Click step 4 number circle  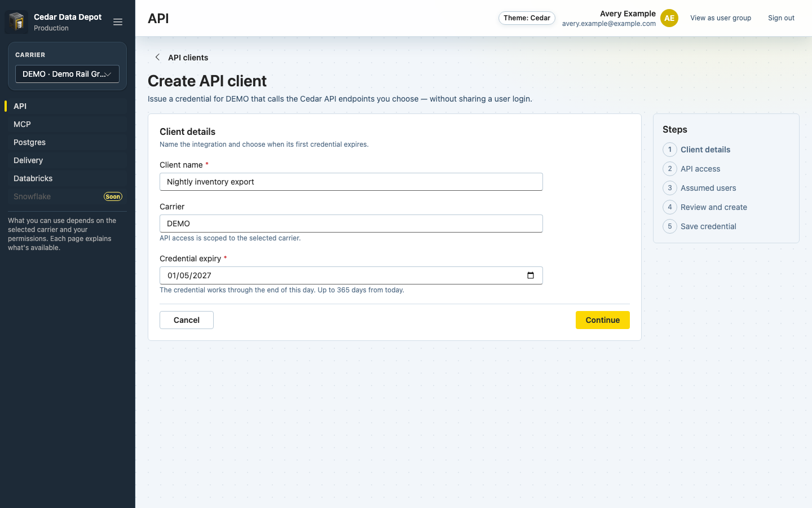pos(670,207)
